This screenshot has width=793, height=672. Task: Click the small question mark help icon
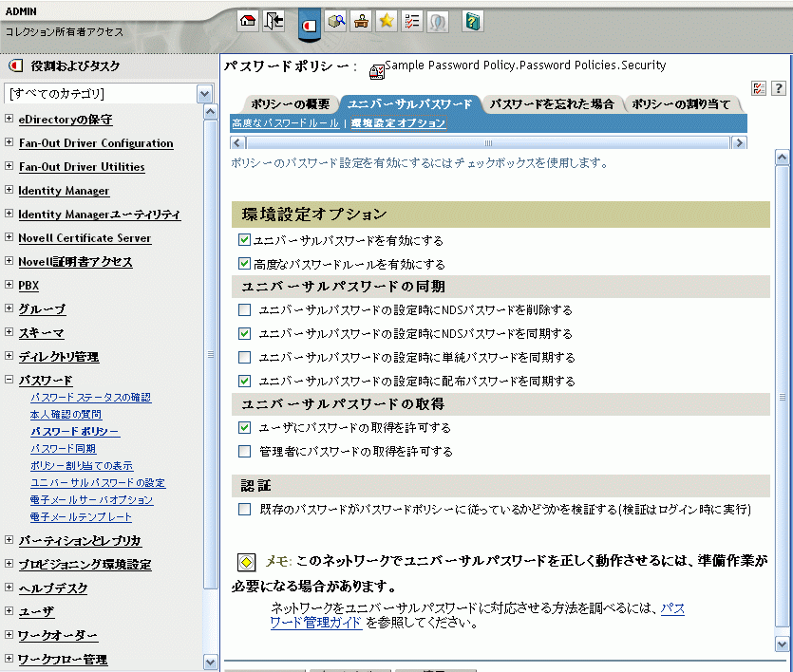click(778, 88)
